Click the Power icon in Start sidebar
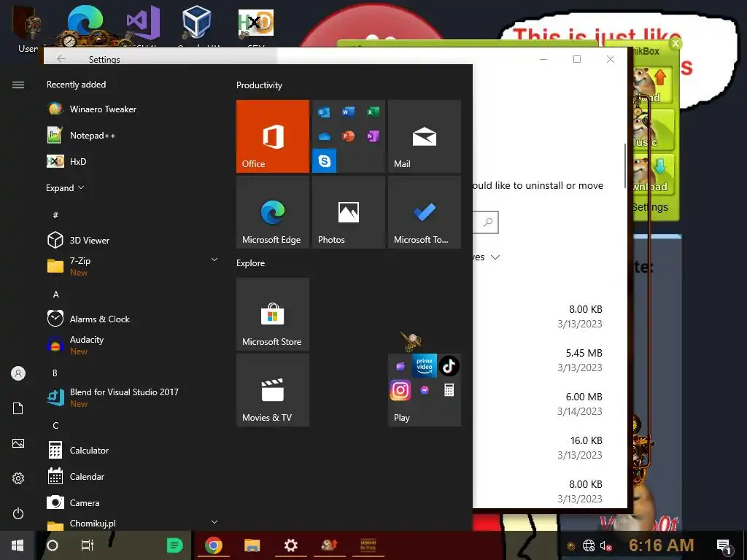Screen dimensions: 747x560 point(18,513)
